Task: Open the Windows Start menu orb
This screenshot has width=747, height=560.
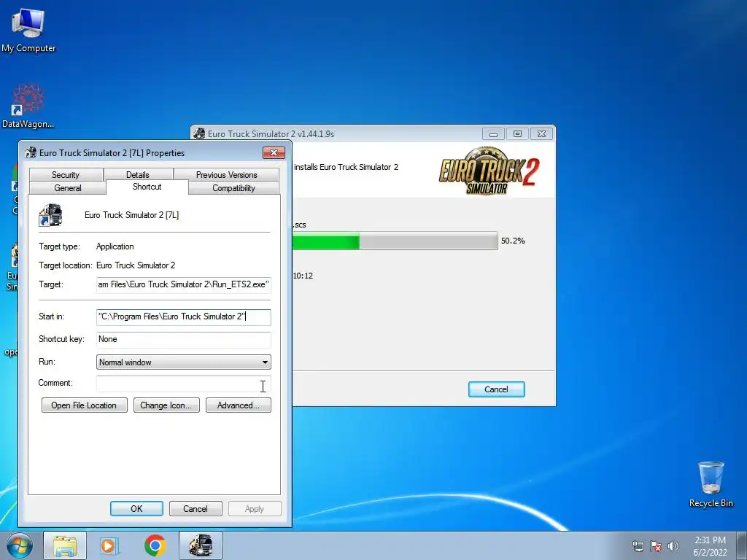Action: coord(20,545)
